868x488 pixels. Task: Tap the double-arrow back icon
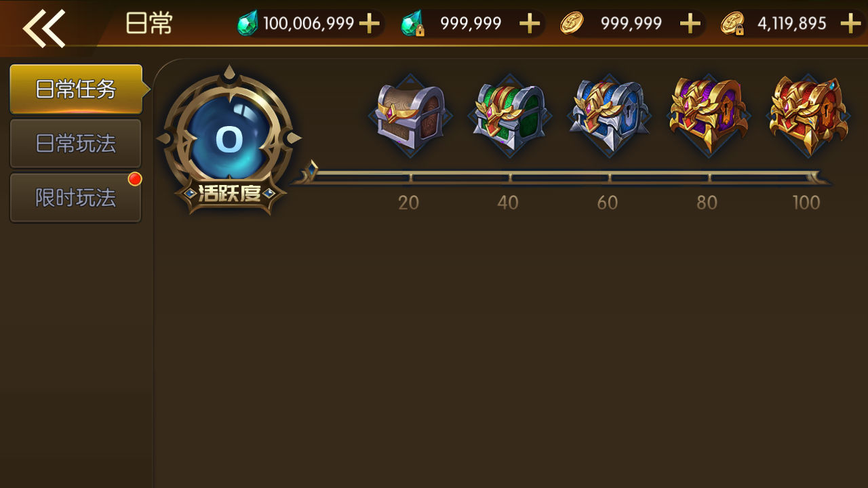(44, 28)
